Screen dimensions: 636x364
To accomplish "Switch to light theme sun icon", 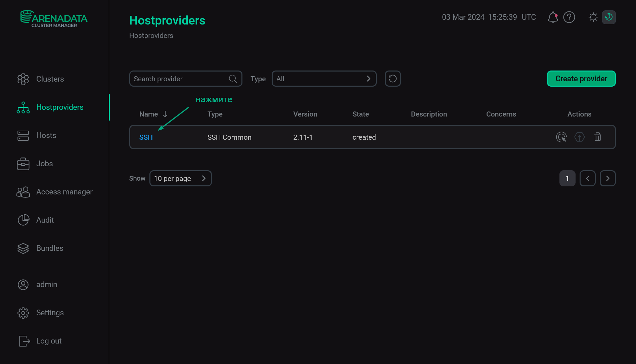I will pos(593,17).
